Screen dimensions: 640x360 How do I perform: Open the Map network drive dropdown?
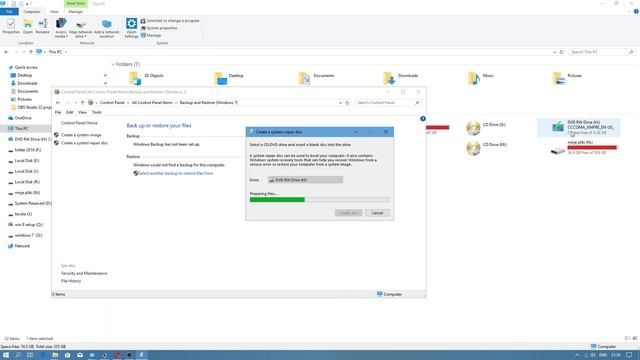pyautogui.click(x=81, y=28)
